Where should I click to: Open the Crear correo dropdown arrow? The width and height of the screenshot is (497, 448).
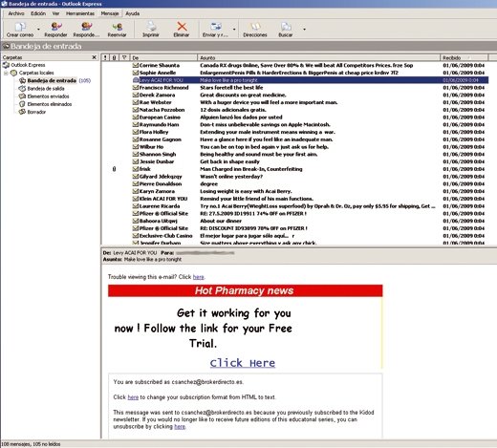click(x=38, y=30)
